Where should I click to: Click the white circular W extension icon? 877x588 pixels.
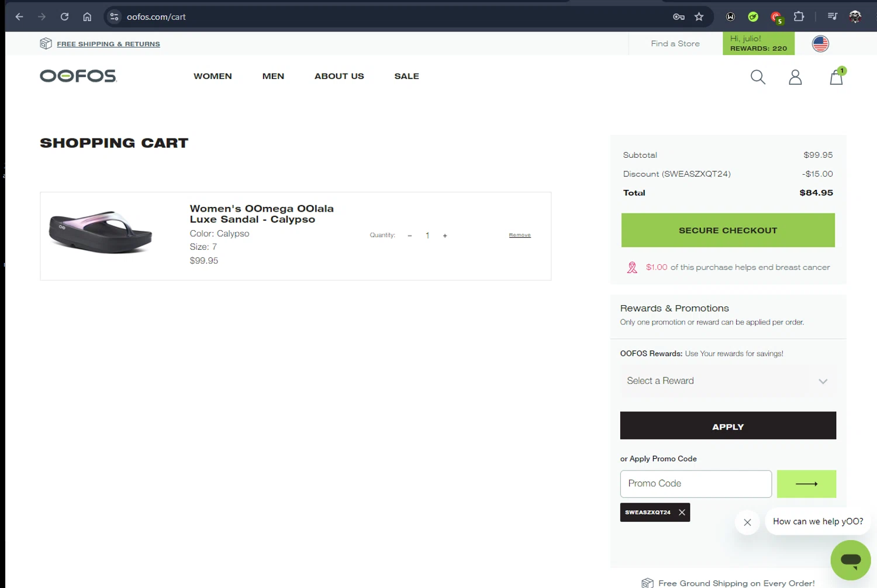coord(730,17)
